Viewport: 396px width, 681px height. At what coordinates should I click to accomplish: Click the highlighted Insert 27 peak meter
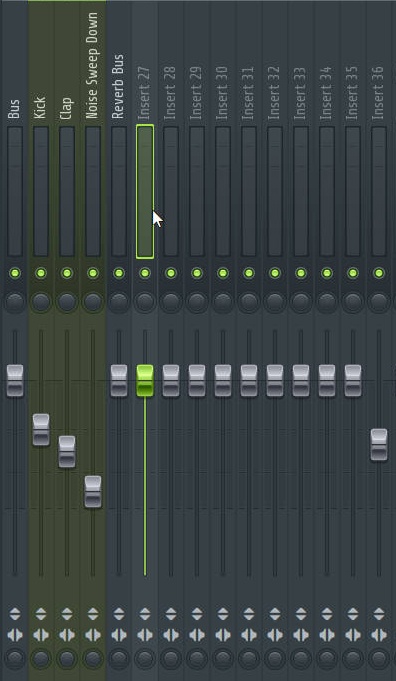(145, 192)
